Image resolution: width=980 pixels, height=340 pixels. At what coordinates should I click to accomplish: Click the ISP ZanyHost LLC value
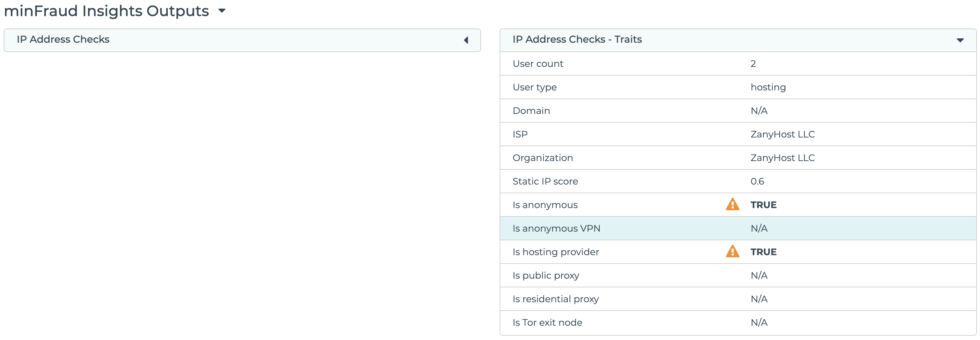click(x=782, y=134)
